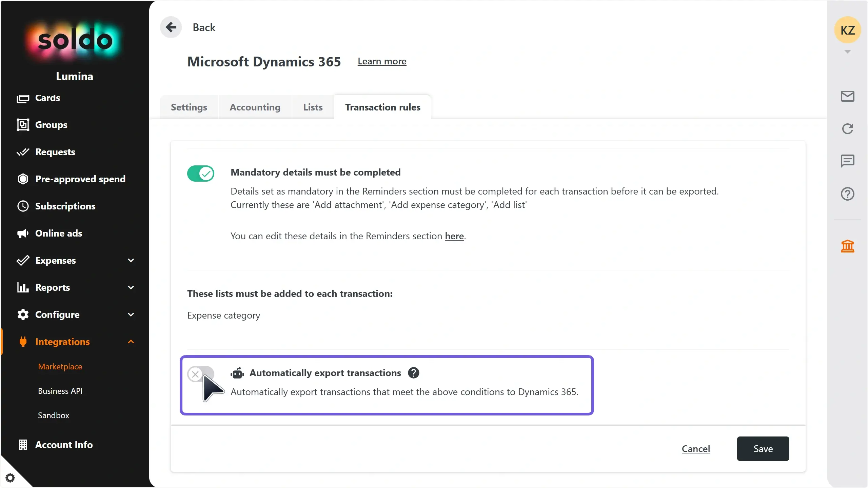The width and height of the screenshot is (868, 488).
Task: Expand the Expenses menu chevron
Action: (x=131, y=260)
